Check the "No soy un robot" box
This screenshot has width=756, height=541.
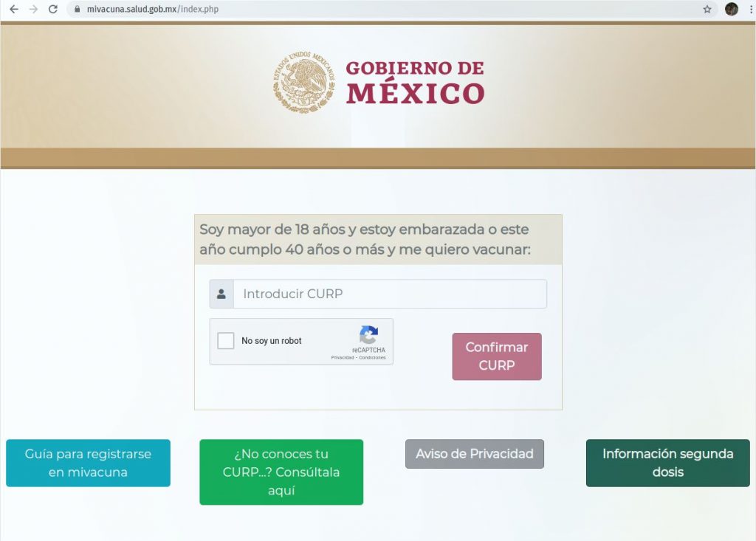coord(226,341)
